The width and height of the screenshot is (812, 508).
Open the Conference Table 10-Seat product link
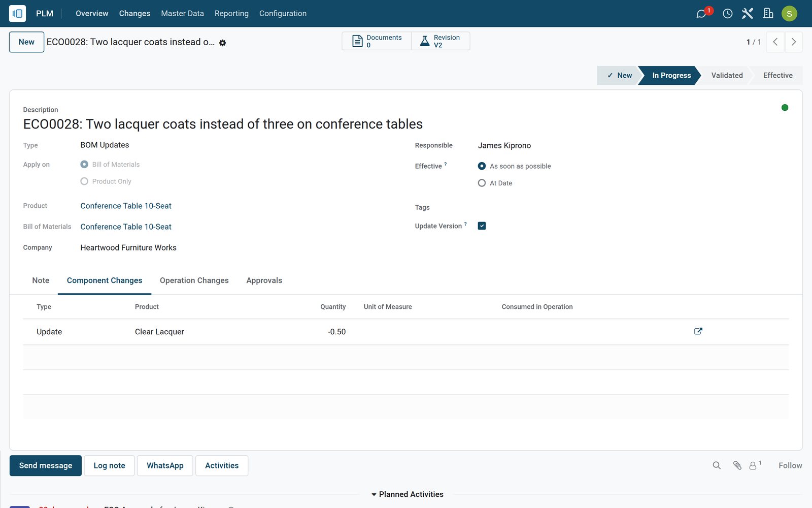[126, 206]
